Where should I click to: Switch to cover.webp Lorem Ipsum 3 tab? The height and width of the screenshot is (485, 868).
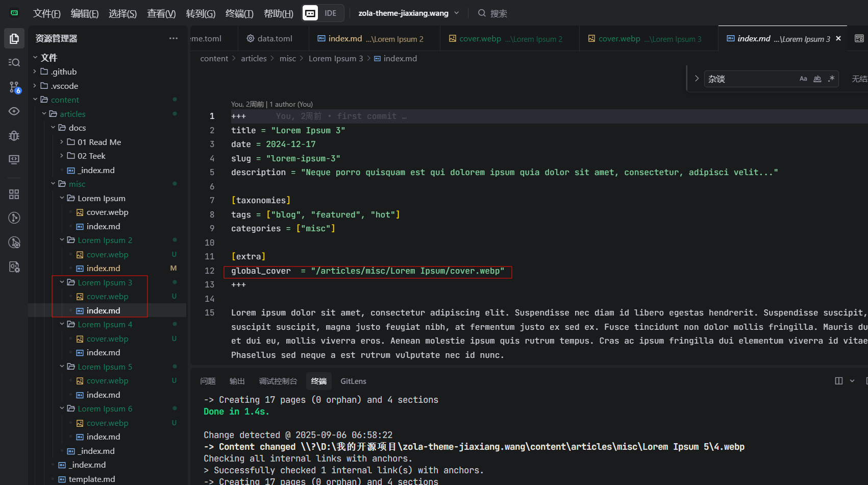[x=649, y=38]
